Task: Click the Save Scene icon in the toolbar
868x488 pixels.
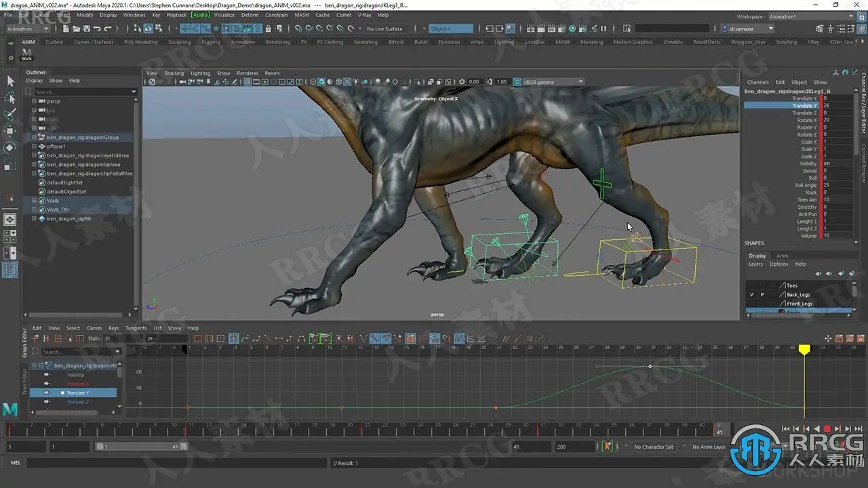Action: point(86,28)
